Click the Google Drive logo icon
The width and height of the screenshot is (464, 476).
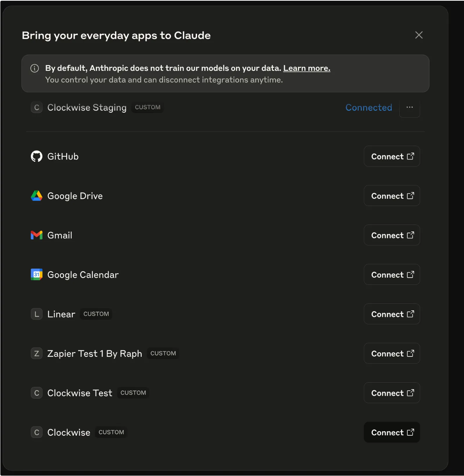[36, 196]
